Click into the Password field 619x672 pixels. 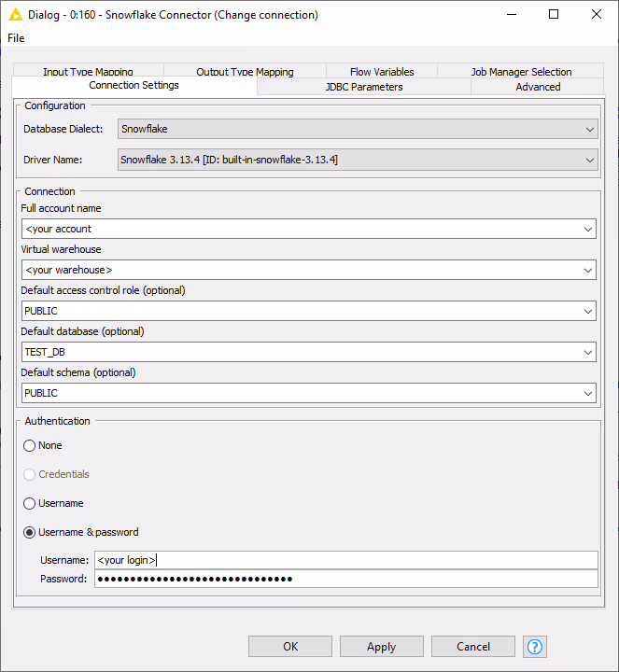point(345,580)
